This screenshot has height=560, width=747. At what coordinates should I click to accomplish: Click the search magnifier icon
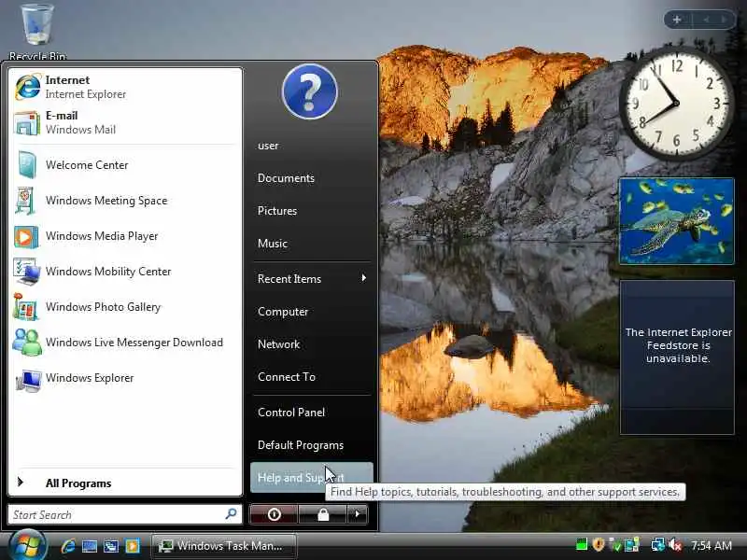point(231,514)
